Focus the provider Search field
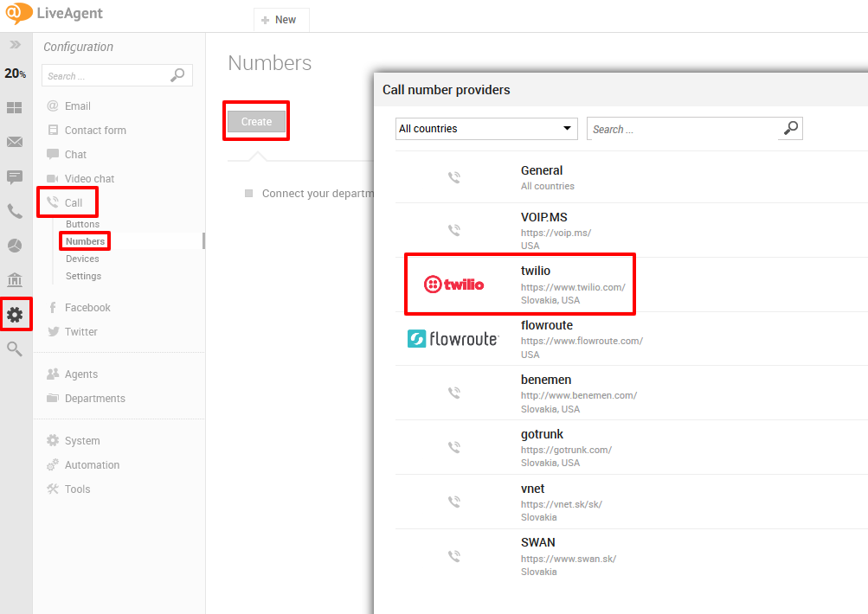This screenshot has width=868, height=614. point(684,129)
